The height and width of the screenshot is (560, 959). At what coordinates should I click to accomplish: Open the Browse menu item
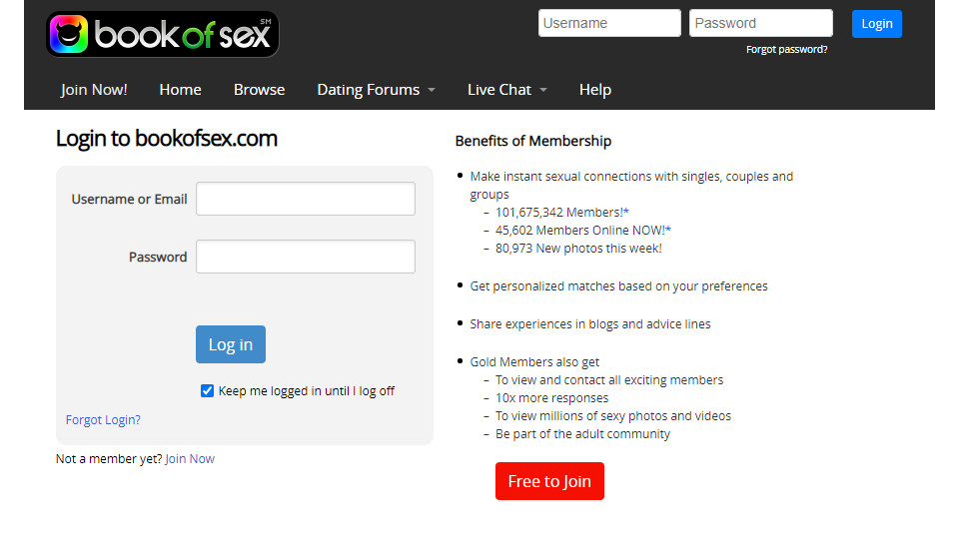(x=259, y=90)
